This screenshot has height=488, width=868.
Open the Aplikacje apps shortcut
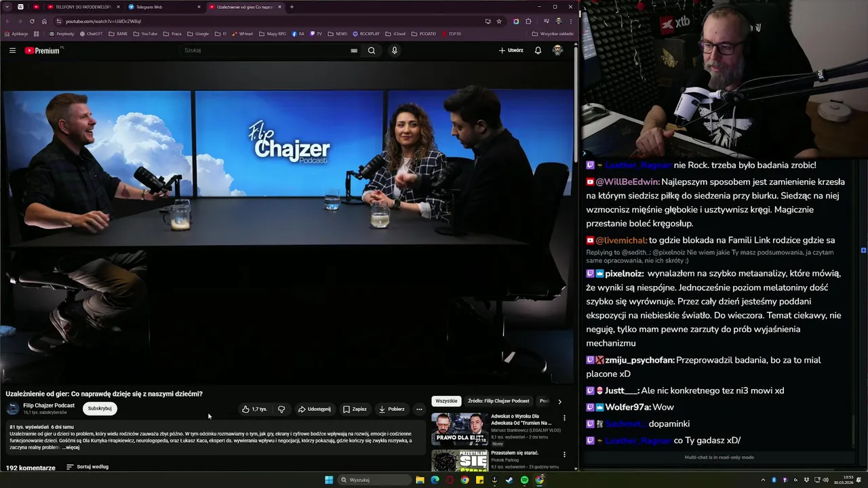point(16,33)
